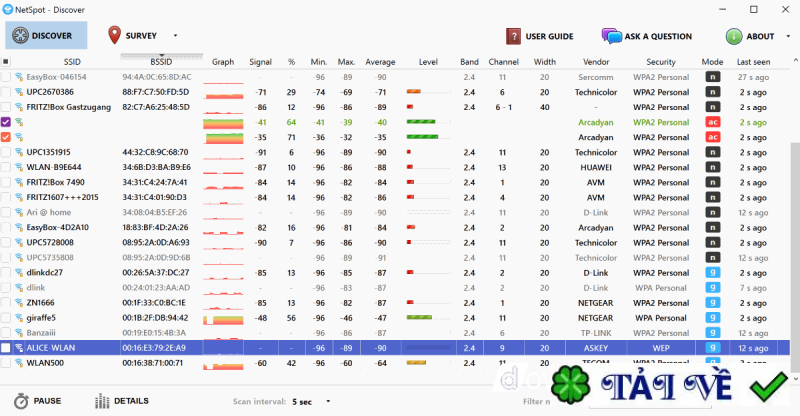The image size is (800, 416).
Task: Check the FRITZ!Box Gastzugang checkbox
Action: pos(6,107)
